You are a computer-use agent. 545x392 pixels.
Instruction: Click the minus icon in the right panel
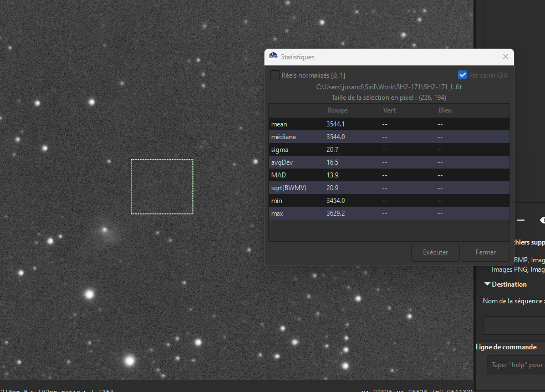click(x=520, y=220)
